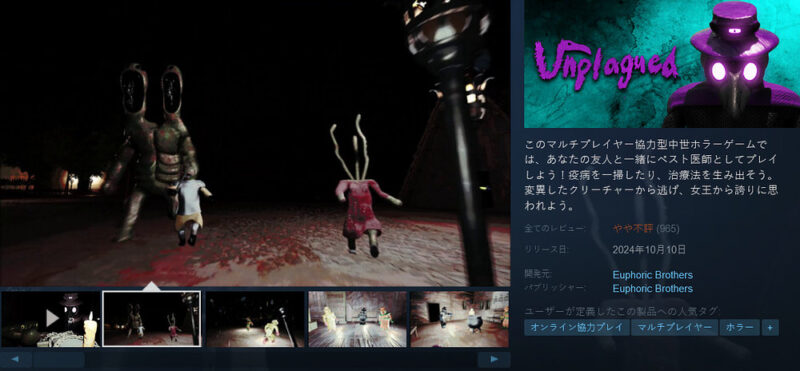Expand tags with the plus button

[770, 327]
